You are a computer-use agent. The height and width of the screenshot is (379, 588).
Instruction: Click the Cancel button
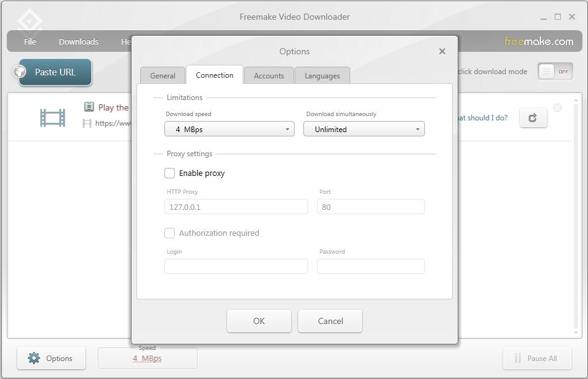[330, 321]
